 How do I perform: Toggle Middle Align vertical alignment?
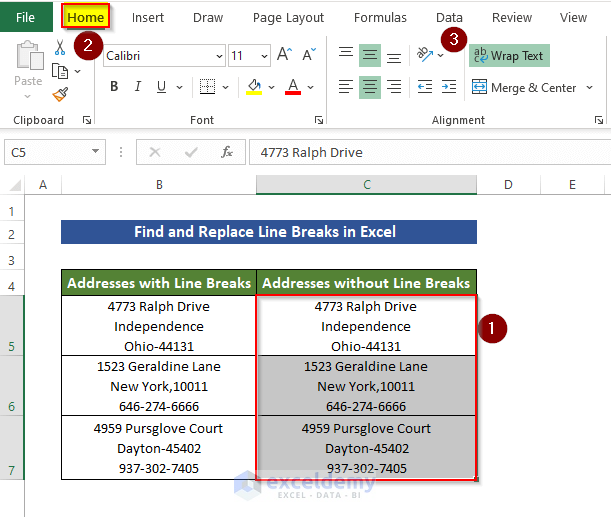(x=370, y=55)
